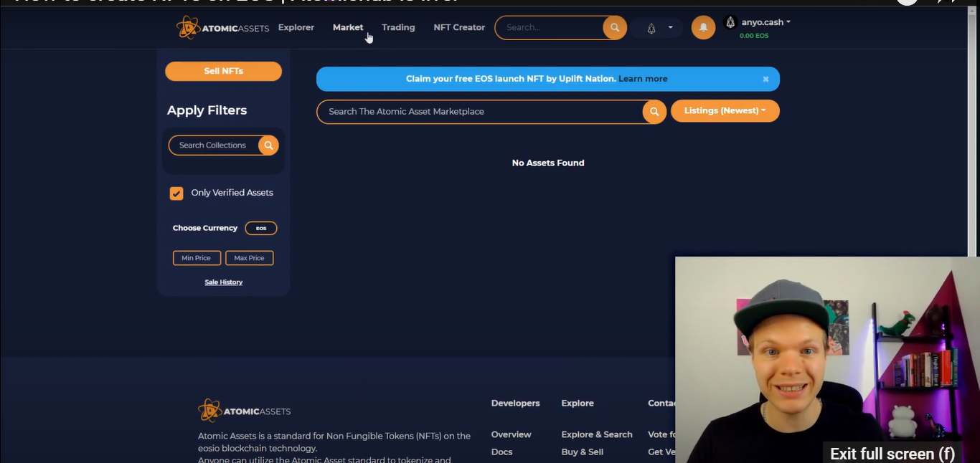
Task: Open the NFT Creator page
Action: tap(459, 27)
